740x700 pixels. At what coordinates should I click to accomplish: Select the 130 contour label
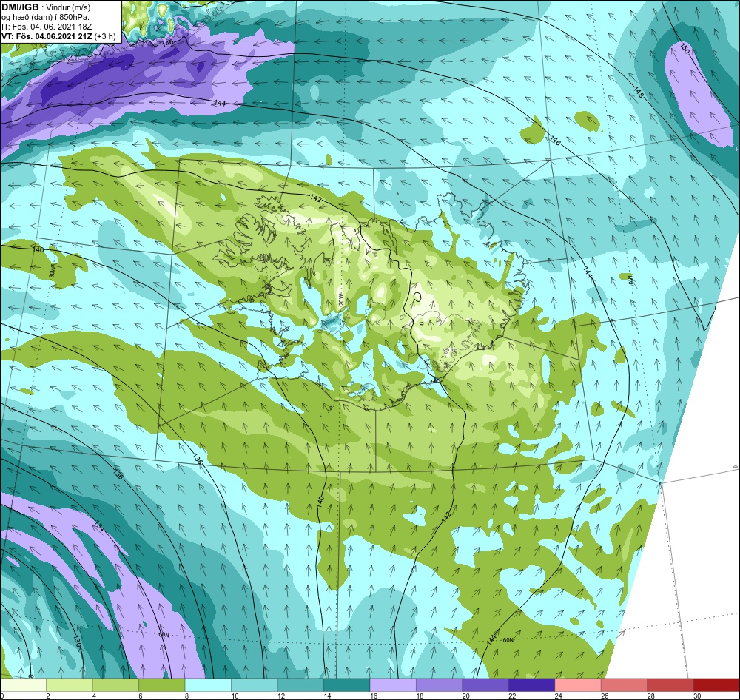pos(76,639)
